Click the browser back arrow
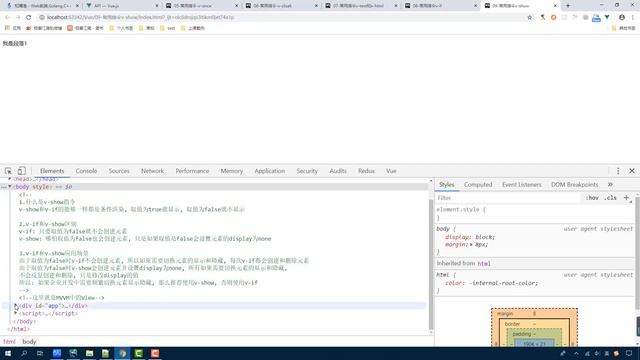The image size is (640, 360). (7, 17)
